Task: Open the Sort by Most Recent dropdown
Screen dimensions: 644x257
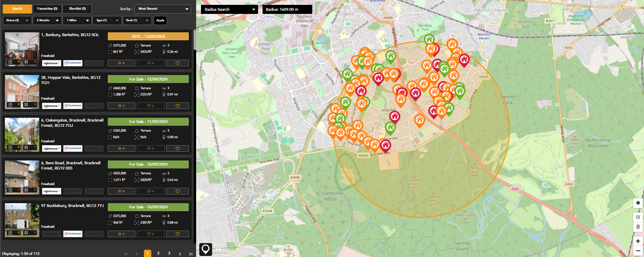Action: (x=163, y=9)
